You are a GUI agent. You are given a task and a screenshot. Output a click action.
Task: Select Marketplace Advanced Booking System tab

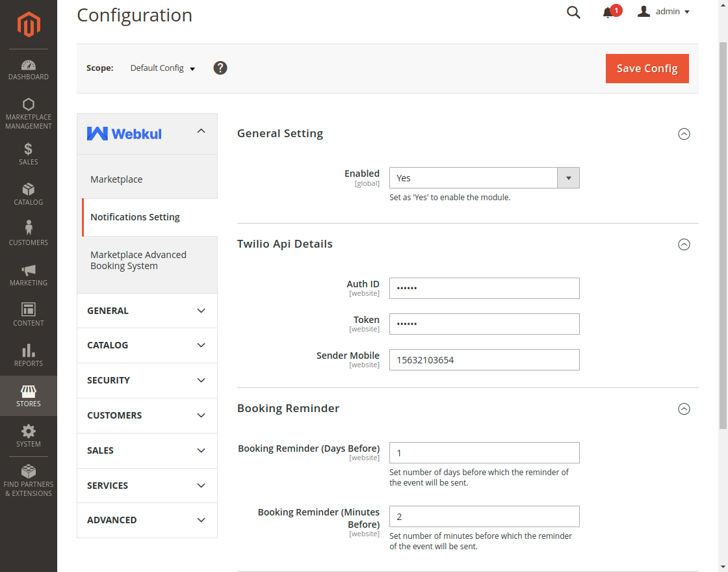pyautogui.click(x=138, y=261)
